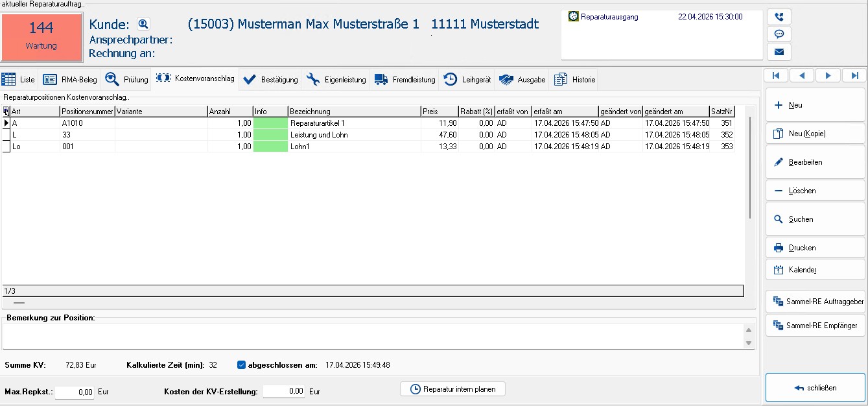868x406 pixels.
Task: Click the customer search magnifier icon
Action: (143, 25)
